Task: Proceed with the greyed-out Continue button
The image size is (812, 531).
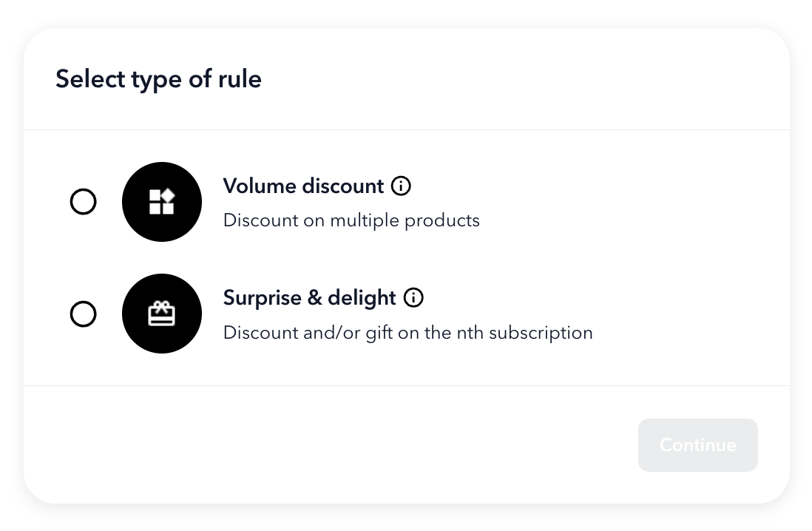Action: tap(698, 445)
